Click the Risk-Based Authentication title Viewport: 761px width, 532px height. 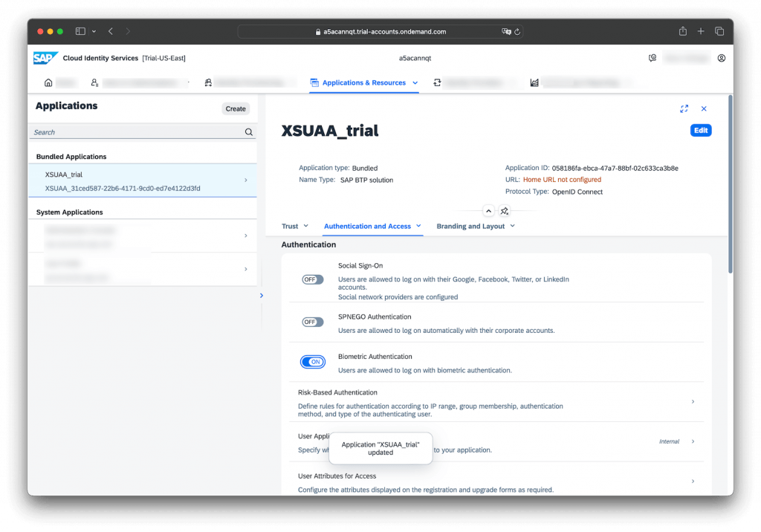tap(337, 392)
